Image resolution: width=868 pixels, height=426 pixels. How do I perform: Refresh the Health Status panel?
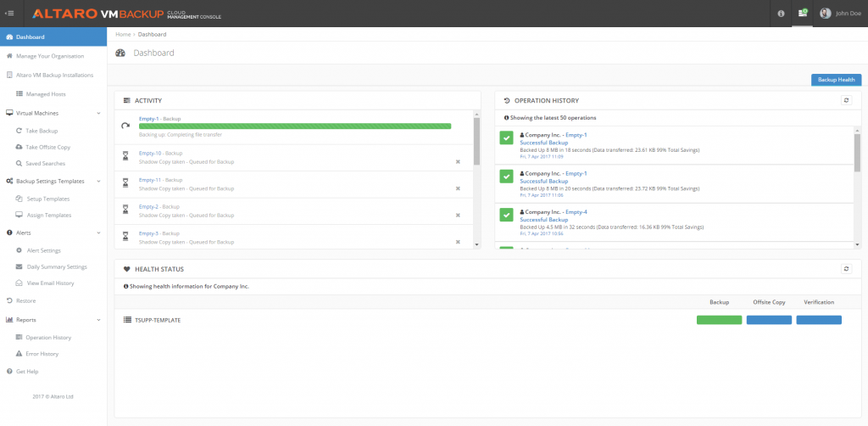point(845,269)
